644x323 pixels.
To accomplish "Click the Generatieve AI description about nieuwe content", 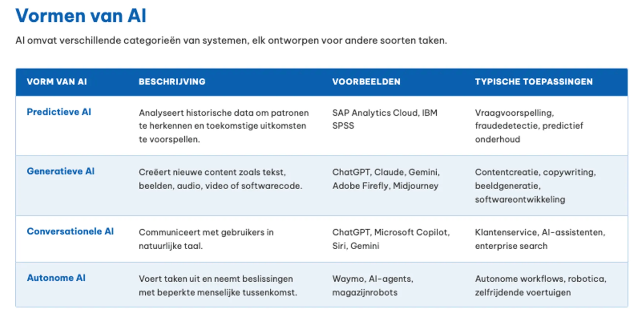I will [x=221, y=179].
